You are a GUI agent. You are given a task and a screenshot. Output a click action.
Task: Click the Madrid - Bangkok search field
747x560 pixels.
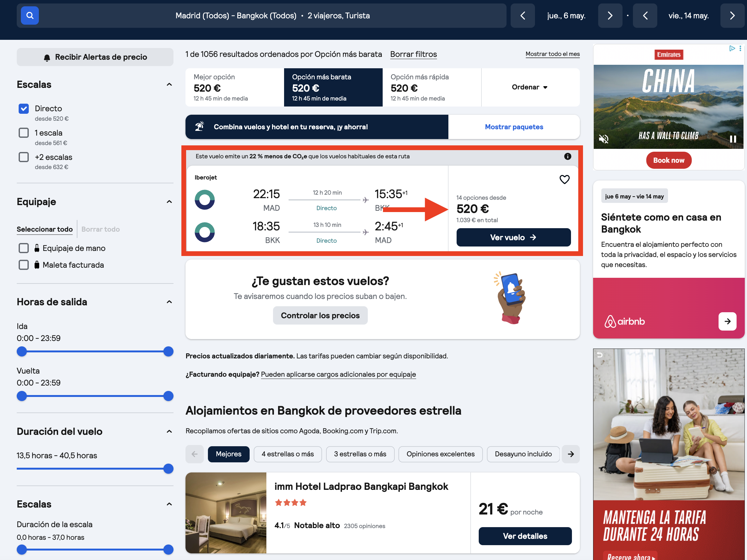(x=261, y=15)
